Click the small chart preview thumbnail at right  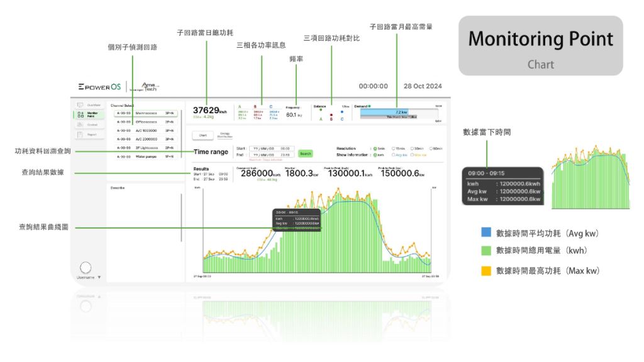[591, 177]
